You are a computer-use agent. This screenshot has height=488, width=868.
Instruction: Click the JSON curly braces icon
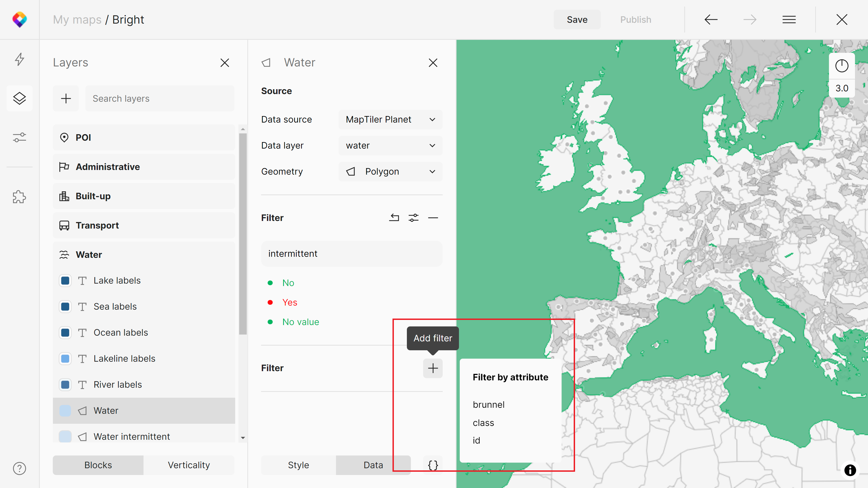click(x=433, y=465)
